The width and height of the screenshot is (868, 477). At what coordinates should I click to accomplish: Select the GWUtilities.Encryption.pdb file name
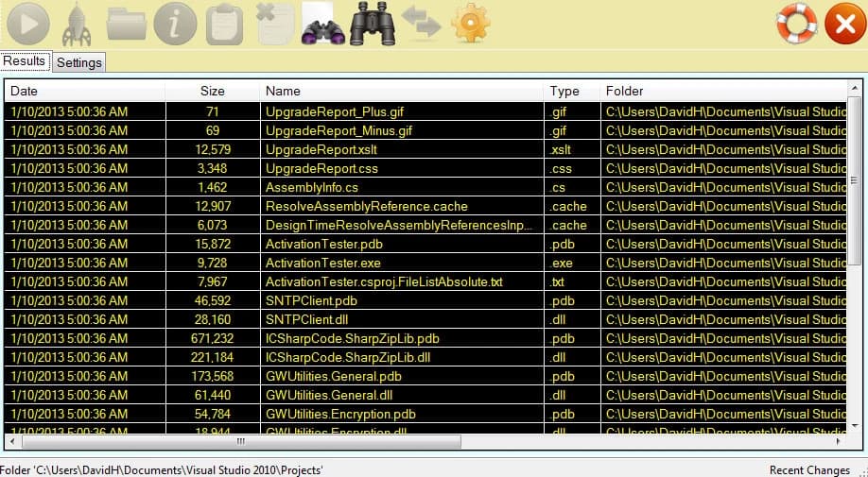click(340, 414)
